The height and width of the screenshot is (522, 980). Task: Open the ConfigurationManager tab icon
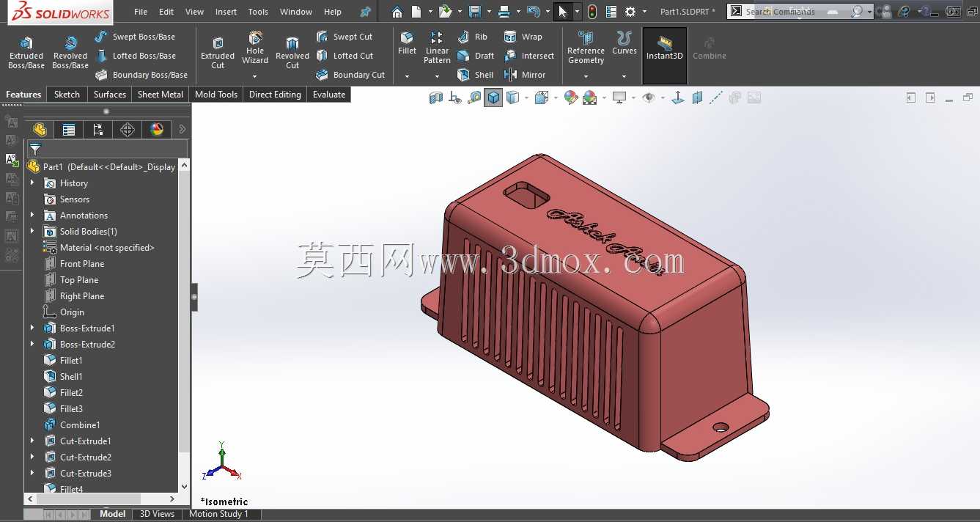click(98, 130)
